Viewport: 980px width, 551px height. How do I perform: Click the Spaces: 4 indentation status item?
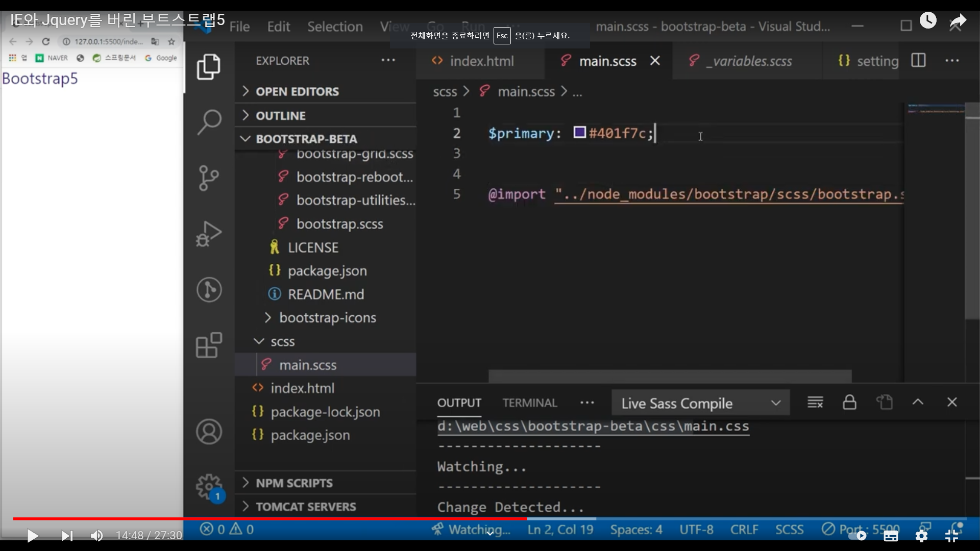[x=636, y=529]
